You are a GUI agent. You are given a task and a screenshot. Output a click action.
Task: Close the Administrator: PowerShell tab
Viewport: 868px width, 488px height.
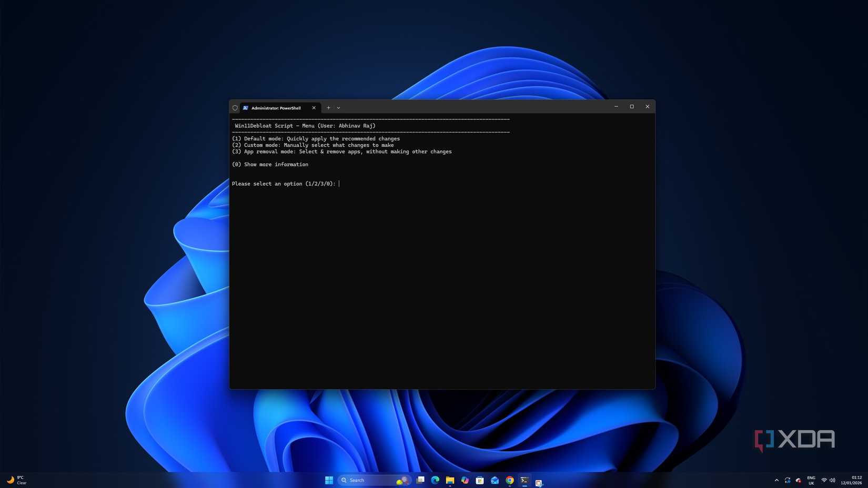[x=314, y=108]
